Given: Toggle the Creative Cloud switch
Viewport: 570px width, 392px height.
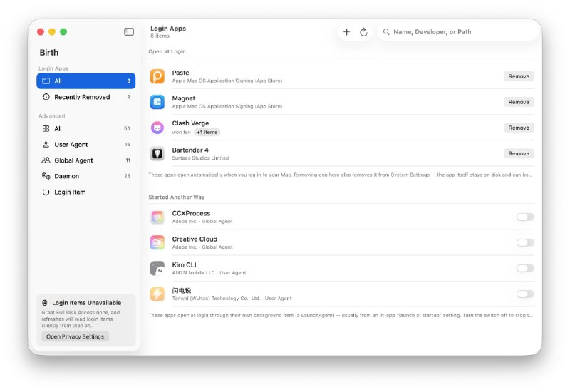Looking at the screenshot, I should [525, 242].
